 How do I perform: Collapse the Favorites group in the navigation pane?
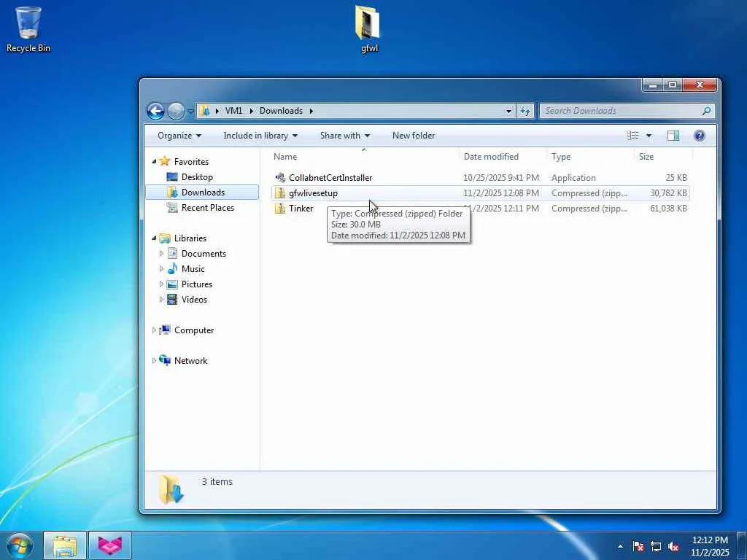coord(154,161)
